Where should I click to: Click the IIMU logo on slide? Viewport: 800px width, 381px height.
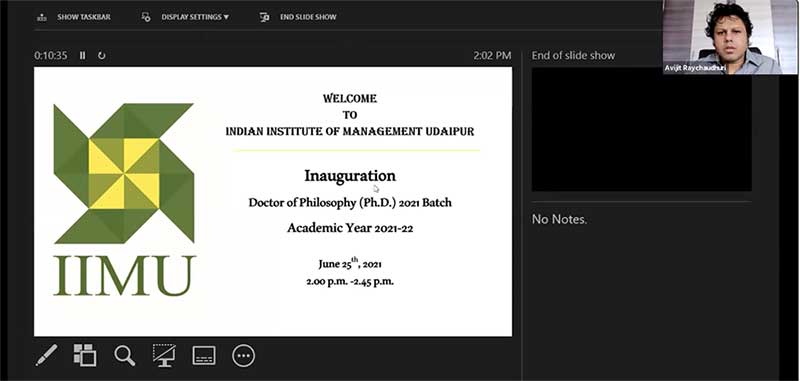click(x=124, y=199)
